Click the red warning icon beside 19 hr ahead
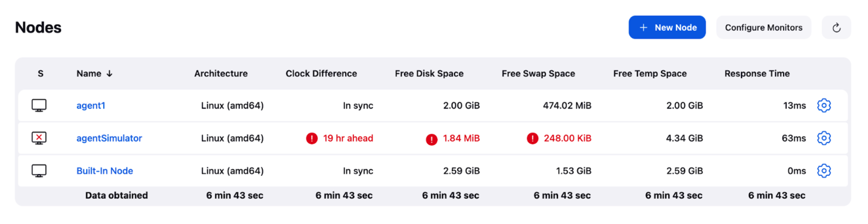The image size is (868, 224). pos(312,138)
